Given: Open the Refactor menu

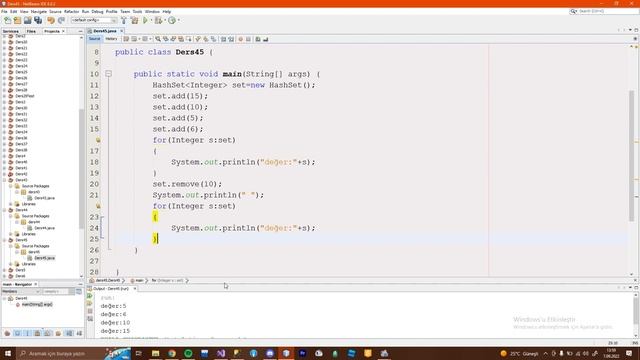Looking at the screenshot, I should (71, 12).
